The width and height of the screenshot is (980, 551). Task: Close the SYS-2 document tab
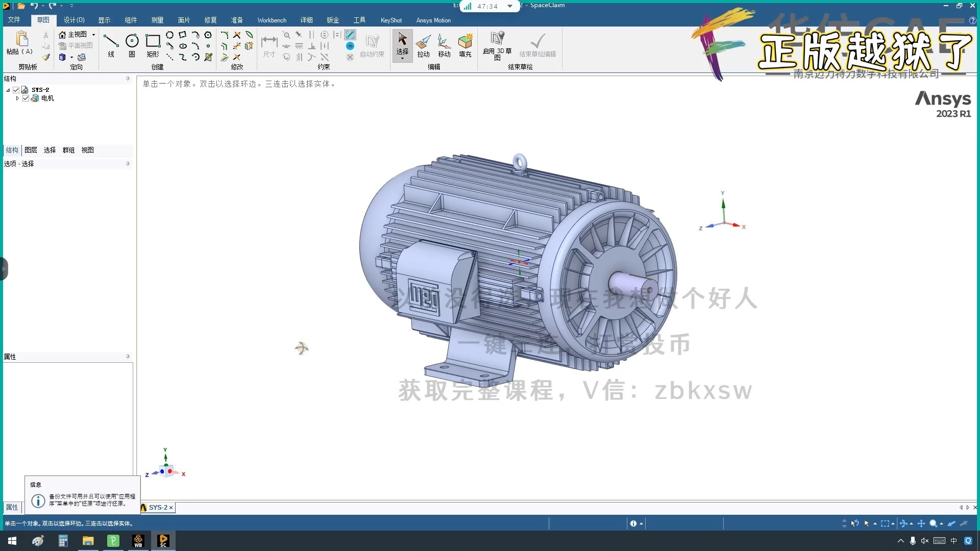point(171,508)
